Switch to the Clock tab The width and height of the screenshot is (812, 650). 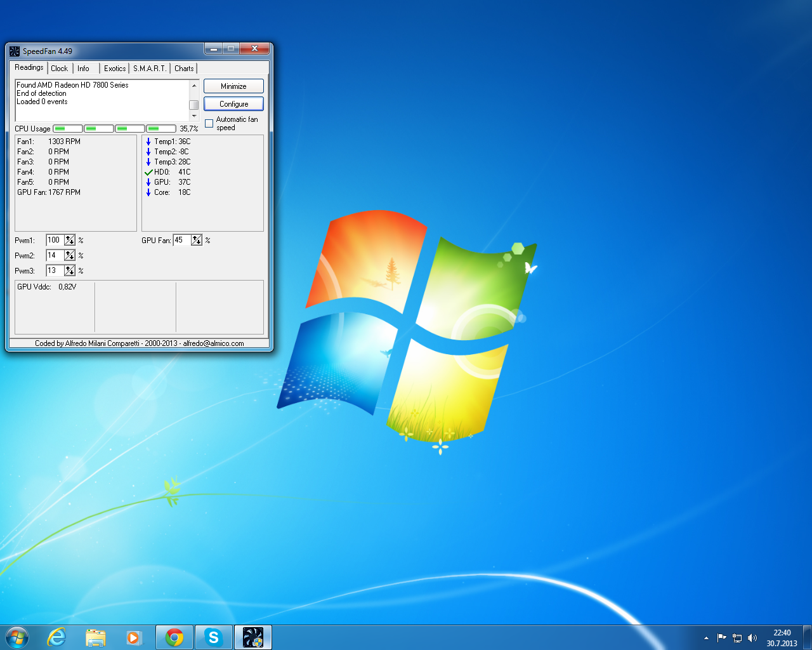pyautogui.click(x=59, y=69)
